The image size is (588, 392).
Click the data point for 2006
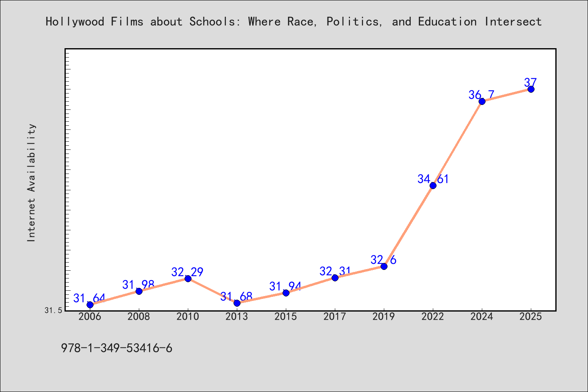[90, 305]
